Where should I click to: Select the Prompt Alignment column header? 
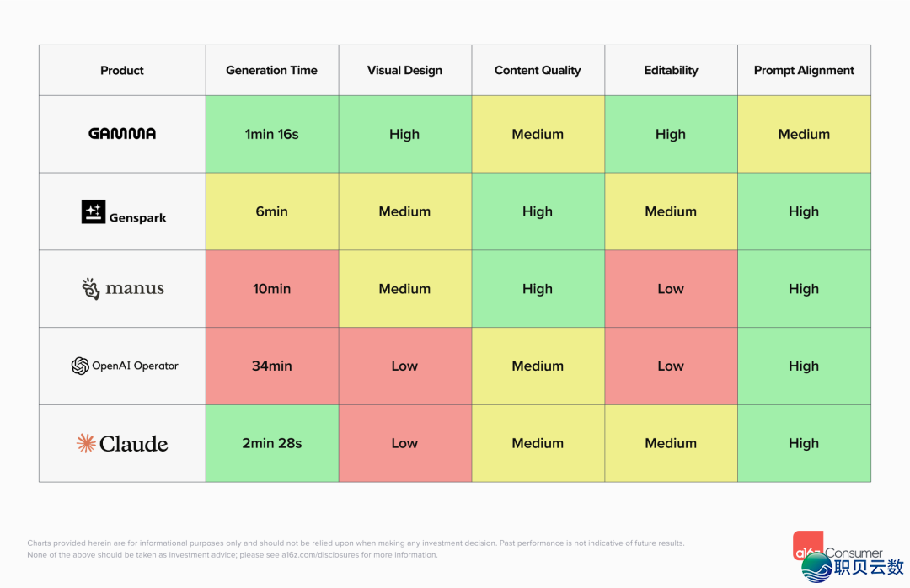tap(804, 70)
